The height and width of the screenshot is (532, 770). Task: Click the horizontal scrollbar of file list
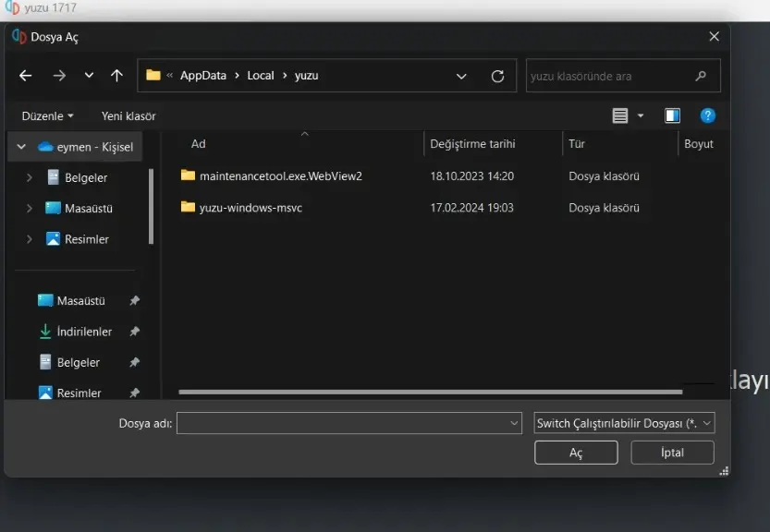[431, 393]
